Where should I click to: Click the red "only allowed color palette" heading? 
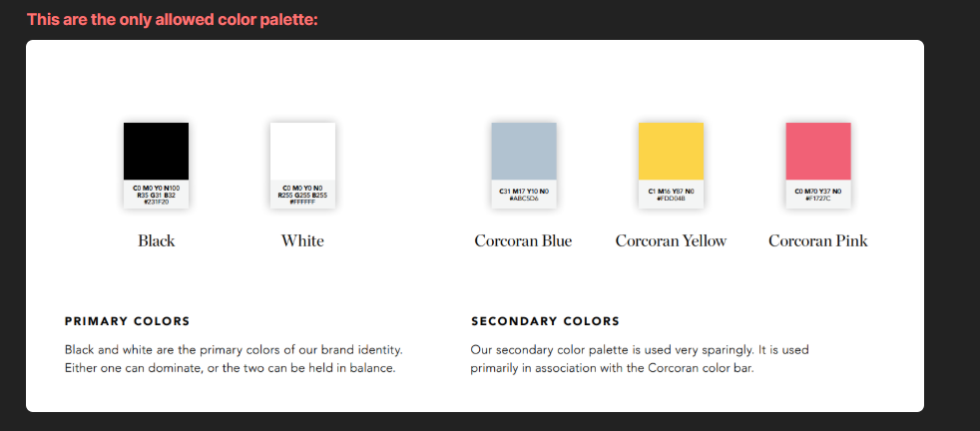pyautogui.click(x=173, y=19)
